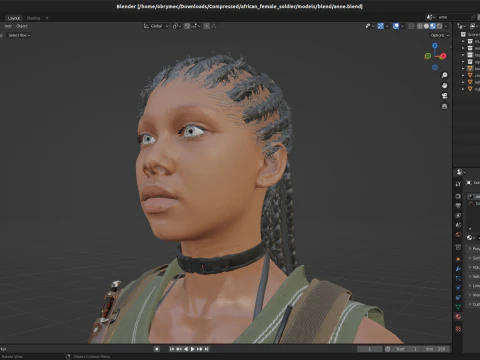Pin the scene with the pin icon
The height and width of the screenshot is (360, 480).
pos(473,17)
